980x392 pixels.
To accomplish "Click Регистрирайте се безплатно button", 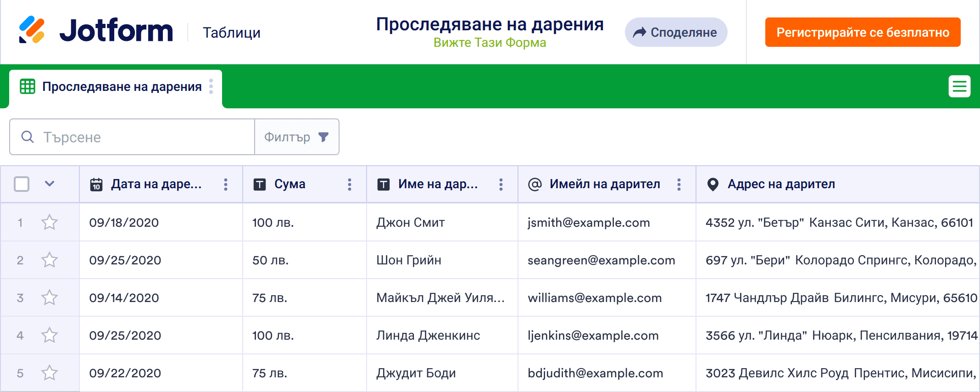I will (x=863, y=32).
